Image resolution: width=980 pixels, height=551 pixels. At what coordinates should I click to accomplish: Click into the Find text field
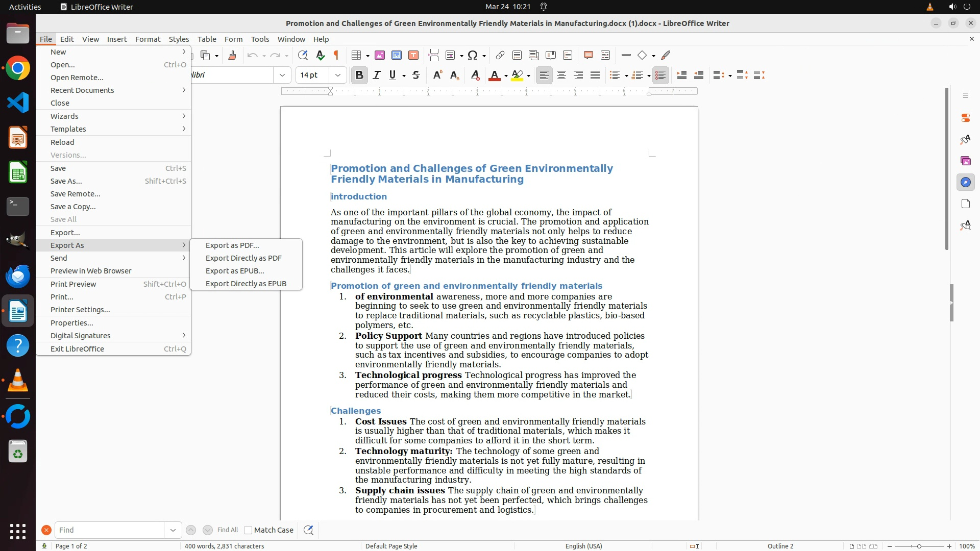pos(109,530)
